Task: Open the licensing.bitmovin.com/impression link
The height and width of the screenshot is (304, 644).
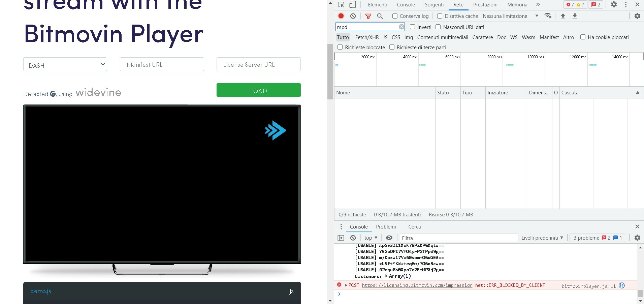Action: (417, 285)
